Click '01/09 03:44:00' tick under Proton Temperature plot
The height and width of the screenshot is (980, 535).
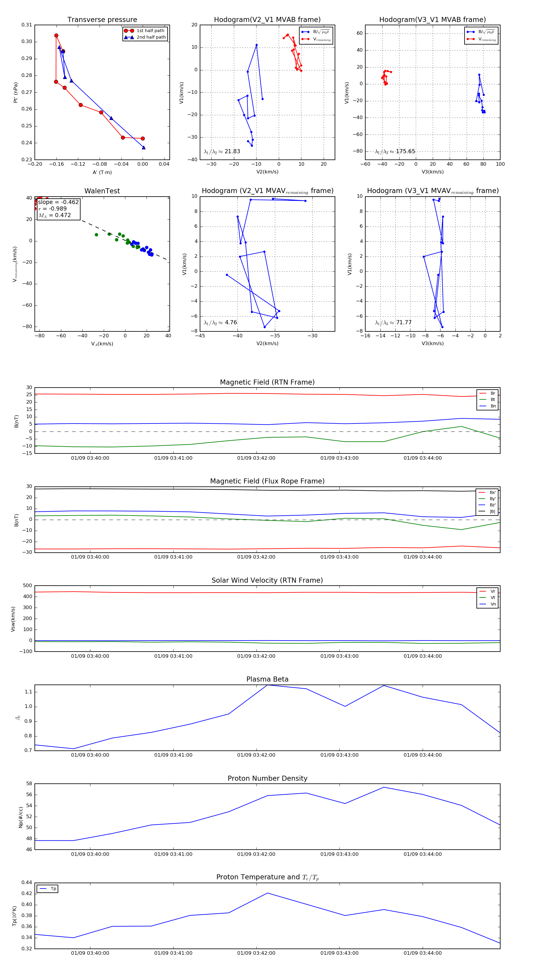click(x=423, y=953)
